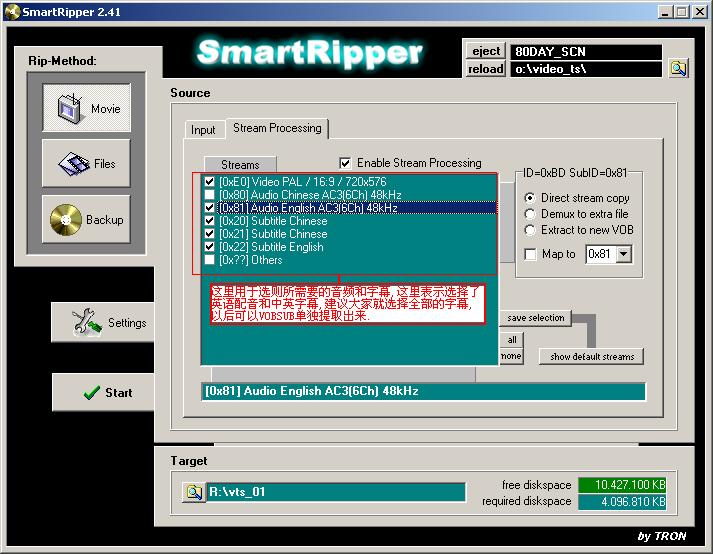Browse for the source DVD drive
The width and height of the screenshot is (713, 554).
(678, 69)
